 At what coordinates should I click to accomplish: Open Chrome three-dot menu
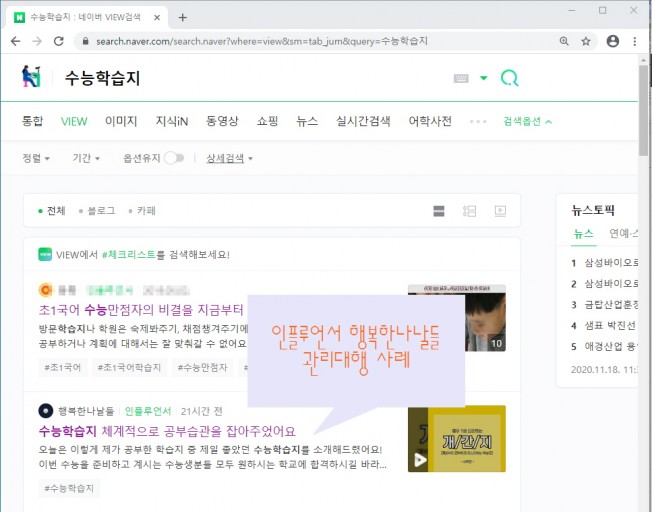(x=635, y=41)
